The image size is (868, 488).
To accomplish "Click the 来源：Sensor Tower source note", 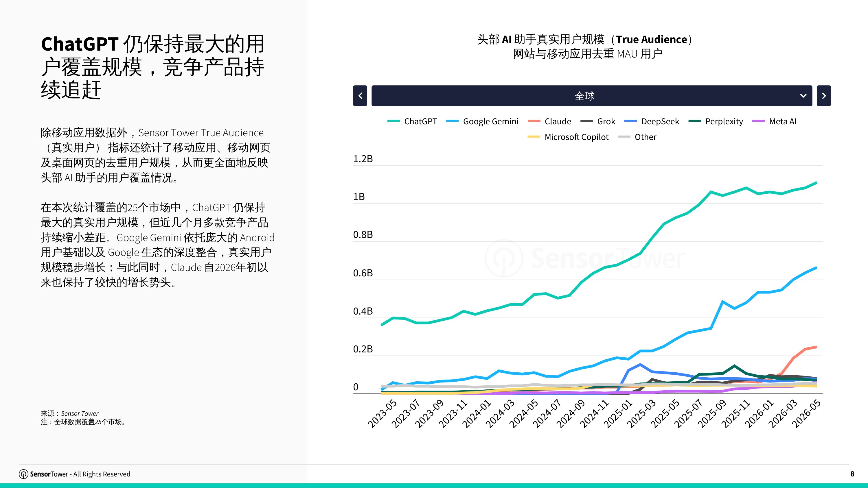I will [70, 413].
